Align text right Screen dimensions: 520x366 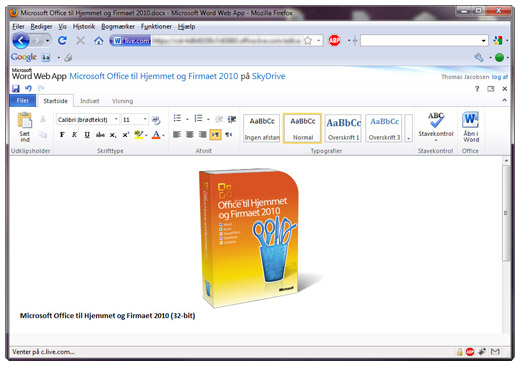(202, 134)
